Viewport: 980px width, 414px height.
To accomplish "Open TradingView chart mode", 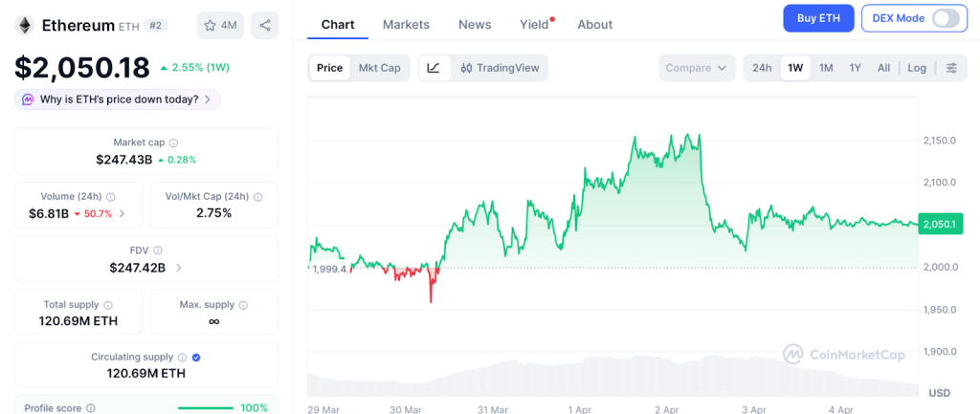I will click(500, 68).
